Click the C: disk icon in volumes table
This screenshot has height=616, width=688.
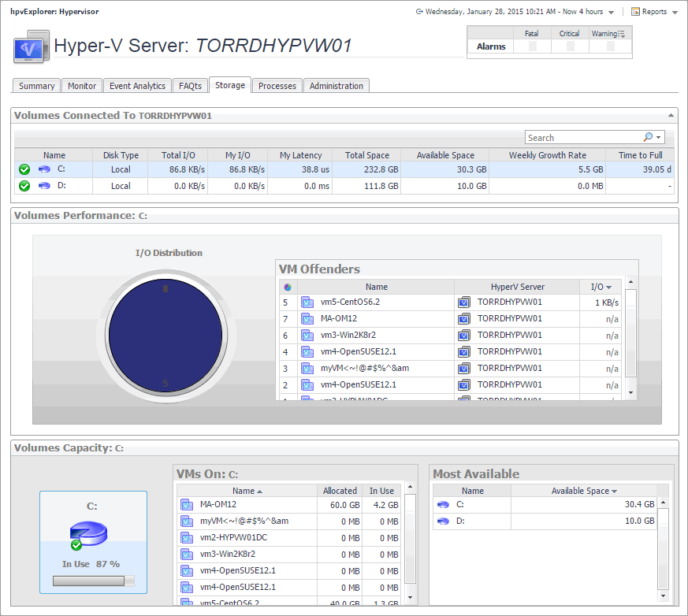(44, 169)
